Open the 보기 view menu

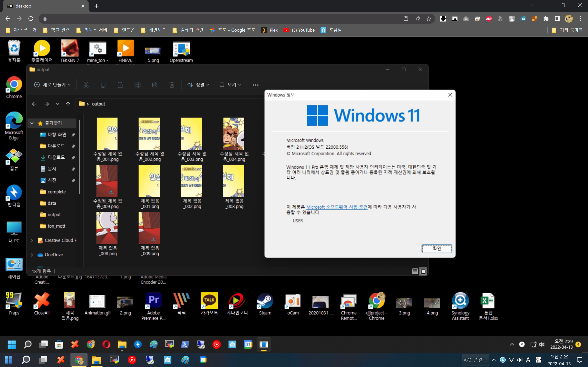click(x=230, y=85)
